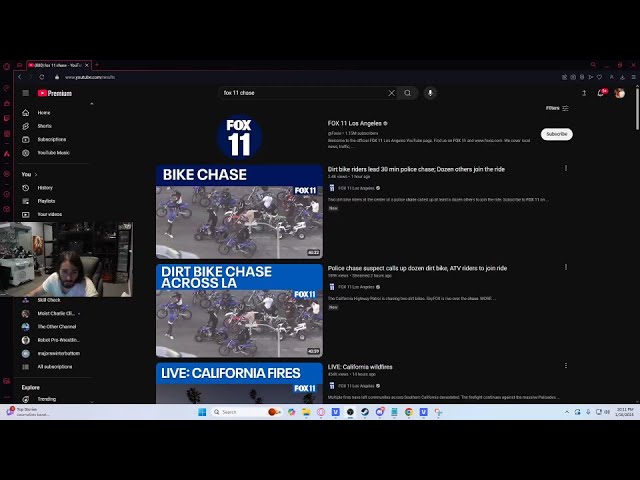Open more options for the California wildfires video

point(566,366)
